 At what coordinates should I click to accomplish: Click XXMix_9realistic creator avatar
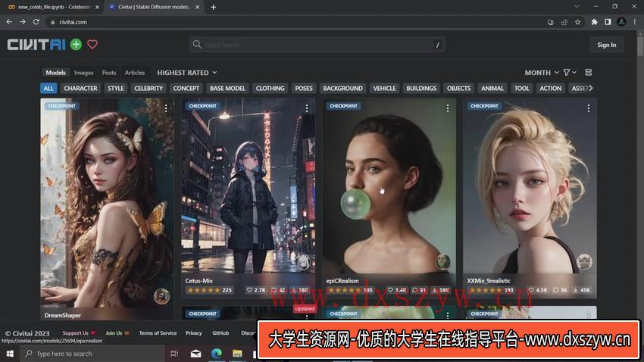(584, 261)
